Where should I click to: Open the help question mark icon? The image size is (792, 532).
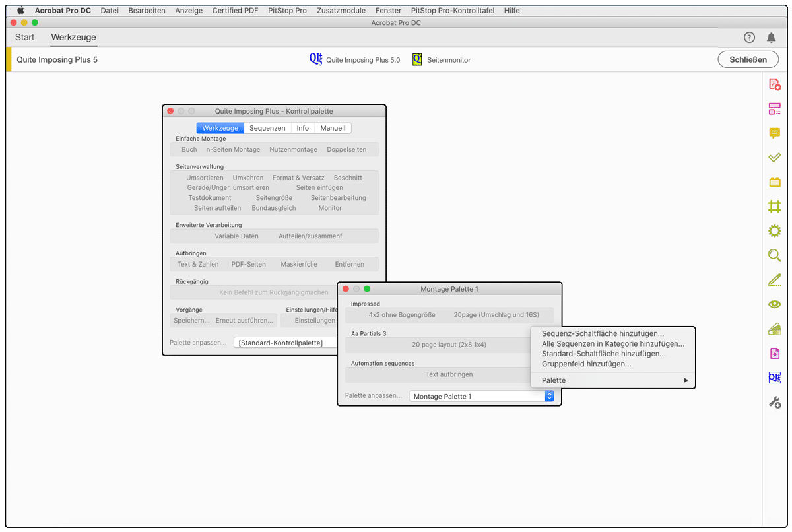point(748,38)
